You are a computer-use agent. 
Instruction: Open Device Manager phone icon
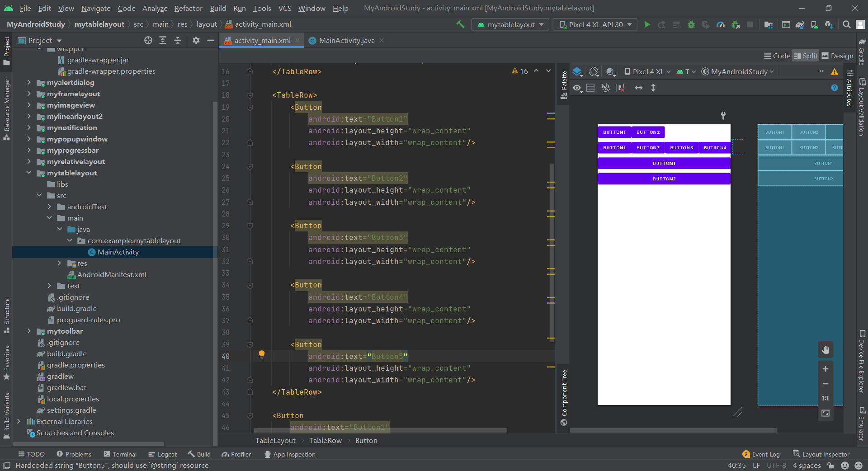click(x=814, y=24)
